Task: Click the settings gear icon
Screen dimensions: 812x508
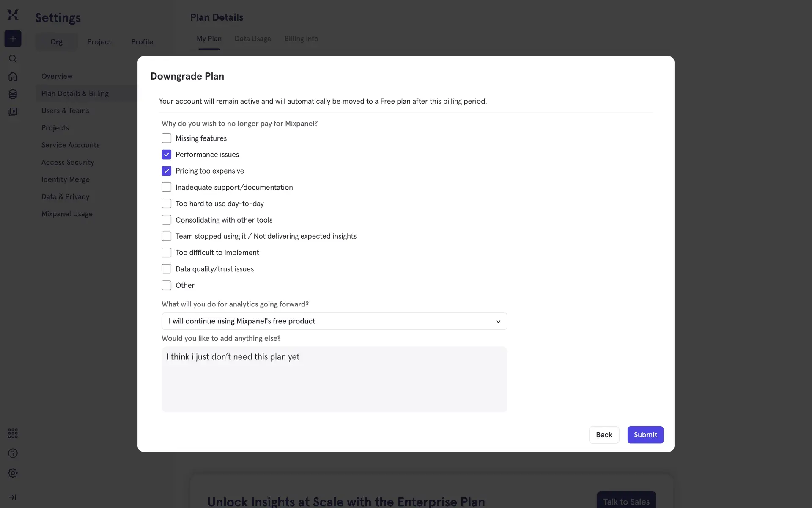Action: [13, 473]
